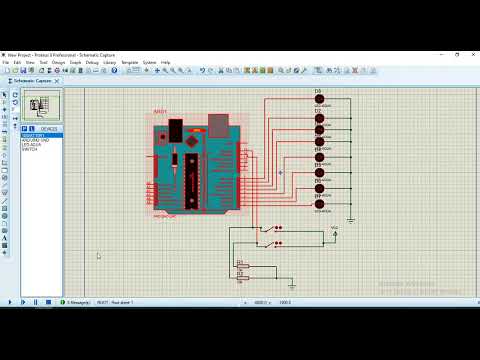The image size is (480, 360).
Task: Select the 2D circle drawing tool
Action: click(4, 216)
